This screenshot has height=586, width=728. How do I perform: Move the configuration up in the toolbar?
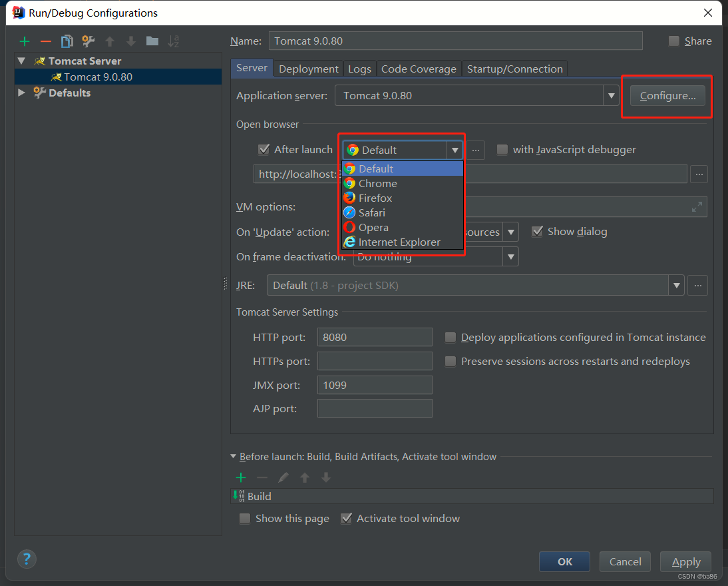[110, 41]
